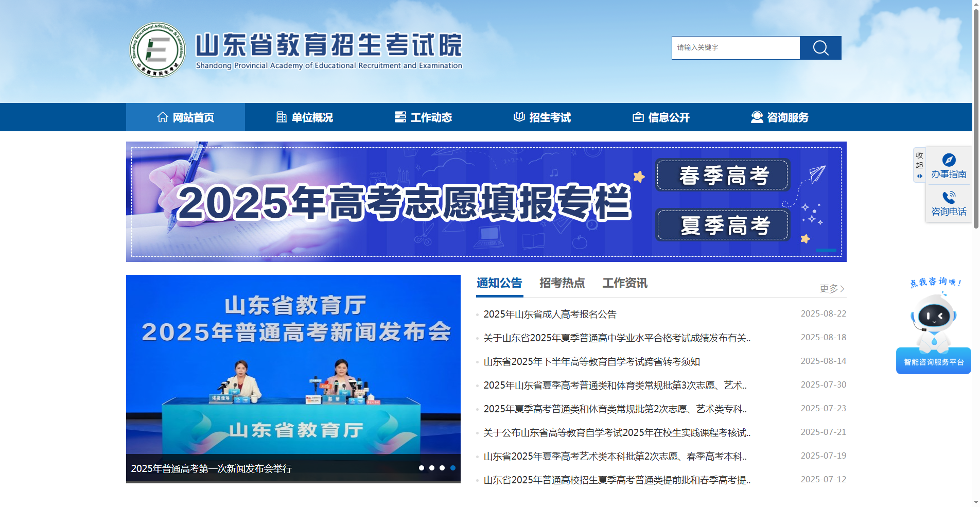The width and height of the screenshot is (980, 507).
Task: Click the document icon beside 工作动态
Action: pos(401,117)
